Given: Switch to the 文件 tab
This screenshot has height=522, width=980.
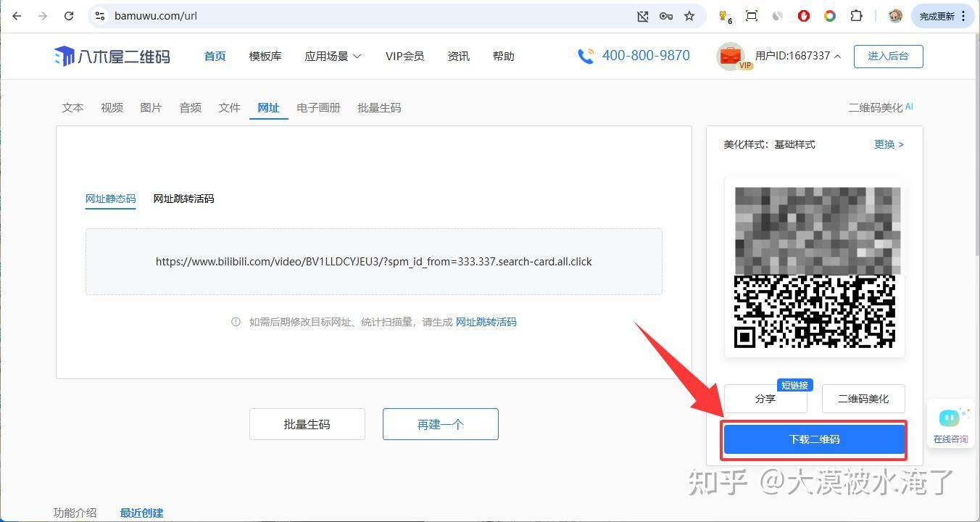Looking at the screenshot, I should (x=229, y=107).
